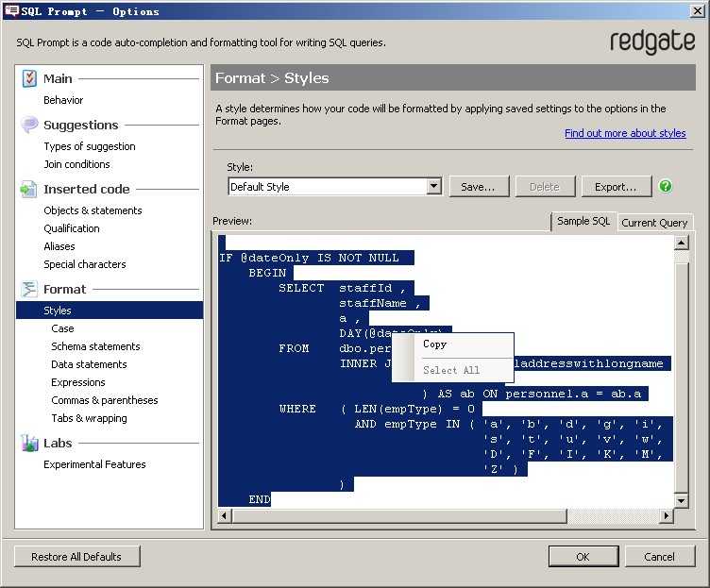Open the Case formatting page
Image resolution: width=710 pixels, height=588 pixels.
click(62, 328)
